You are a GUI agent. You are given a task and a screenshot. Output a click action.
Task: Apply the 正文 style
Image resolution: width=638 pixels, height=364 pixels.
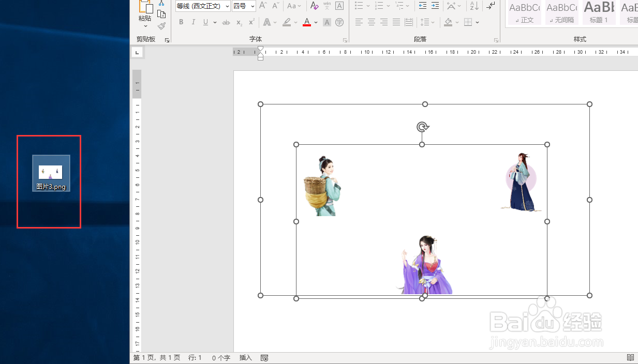tap(524, 12)
